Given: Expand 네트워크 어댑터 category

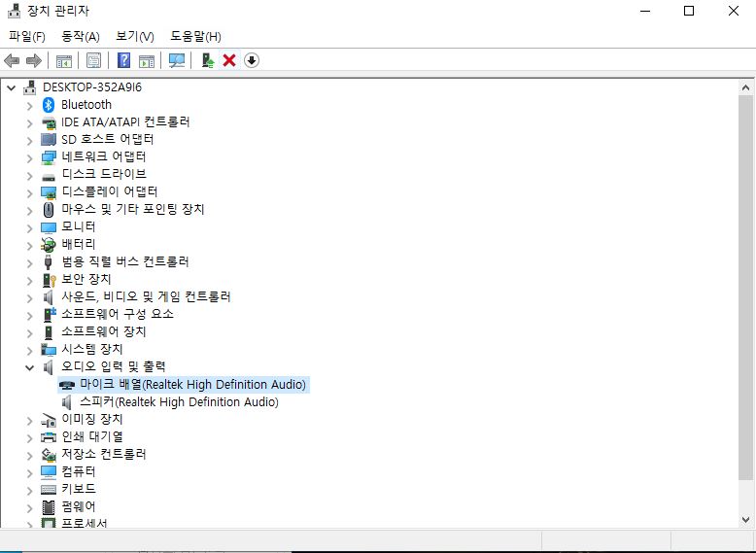Looking at the screenshot, I should (29, 157).
